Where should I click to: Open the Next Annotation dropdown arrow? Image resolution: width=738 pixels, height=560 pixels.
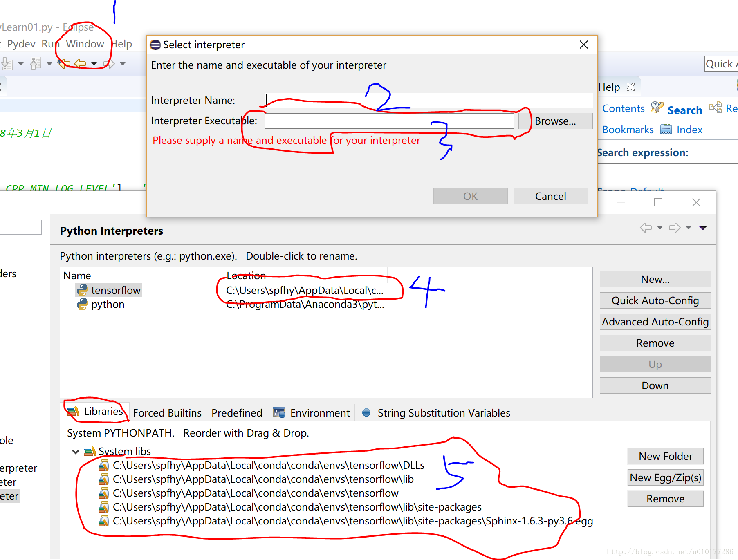21,64
